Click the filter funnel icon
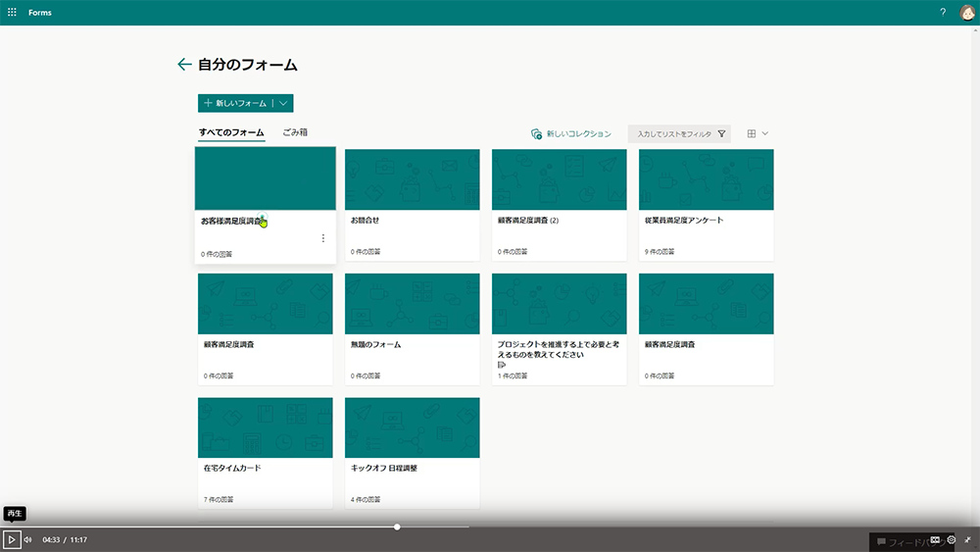The image size is (980, 552). [x=722, y=133]
